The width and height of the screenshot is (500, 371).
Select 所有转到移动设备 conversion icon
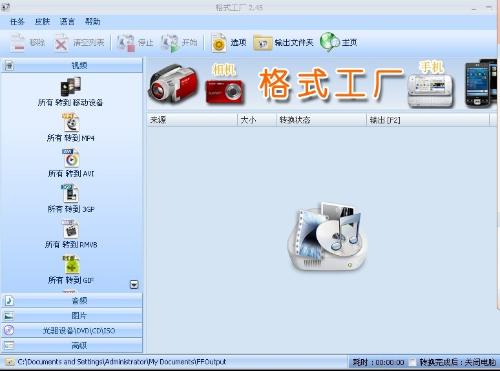click(x=70, y=87)
